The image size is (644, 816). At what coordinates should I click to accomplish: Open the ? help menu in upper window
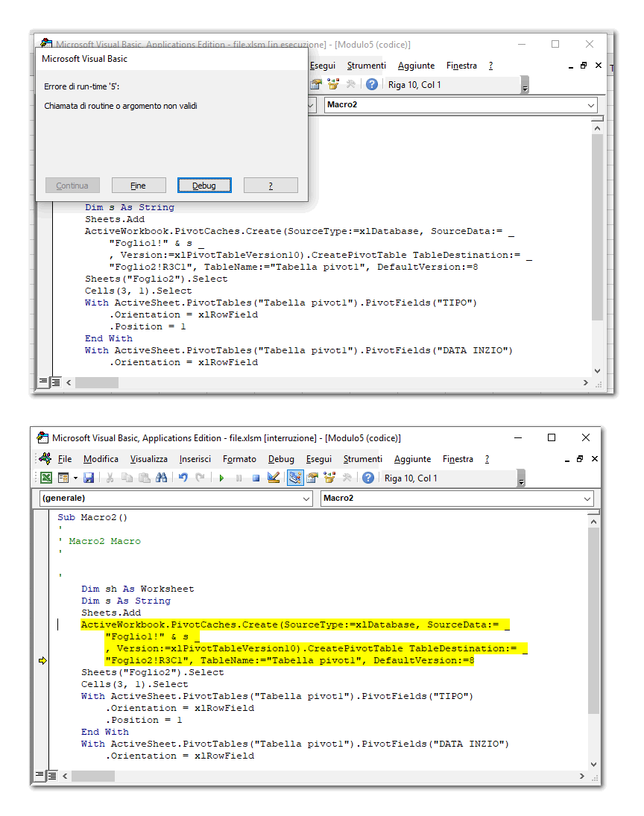(x=490, y=66)
